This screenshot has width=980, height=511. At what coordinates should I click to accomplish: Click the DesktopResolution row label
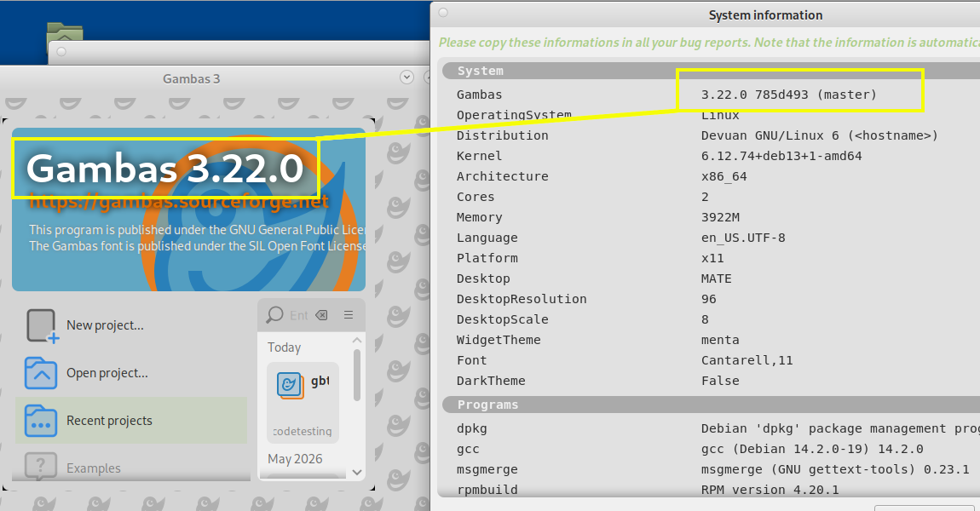[x=522, y=299]
